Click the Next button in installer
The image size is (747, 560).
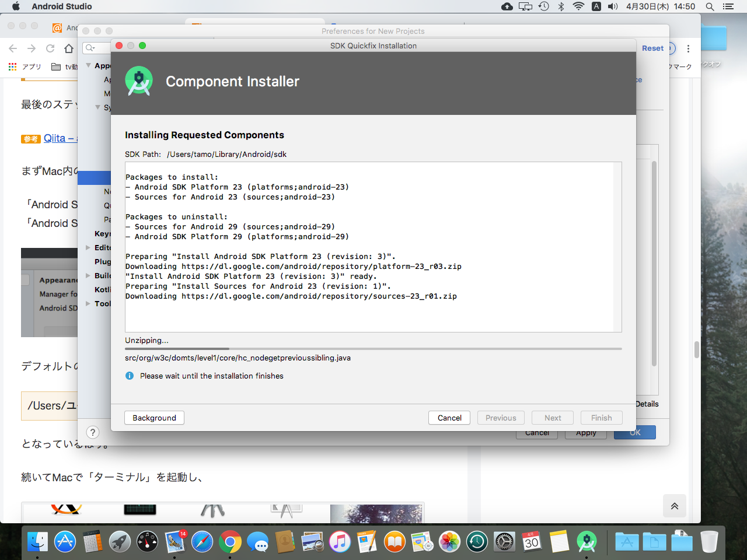553,418
